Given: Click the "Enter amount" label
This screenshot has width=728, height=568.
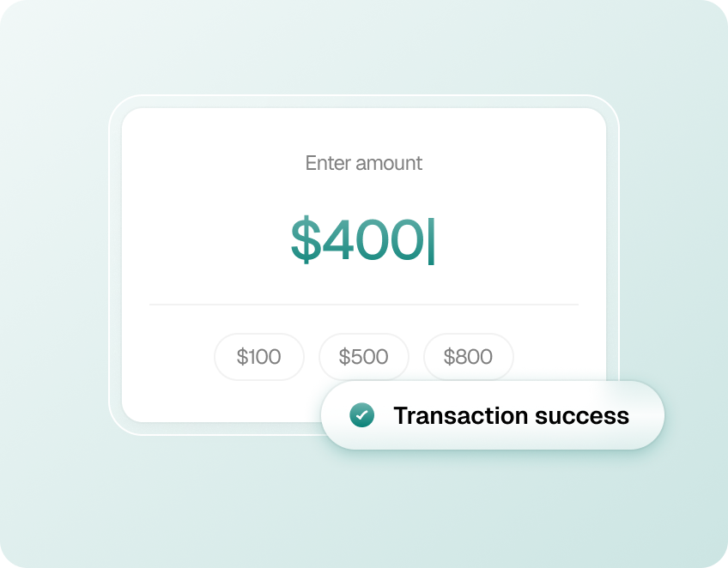Looking at the screenshot, I should point(364,163).
